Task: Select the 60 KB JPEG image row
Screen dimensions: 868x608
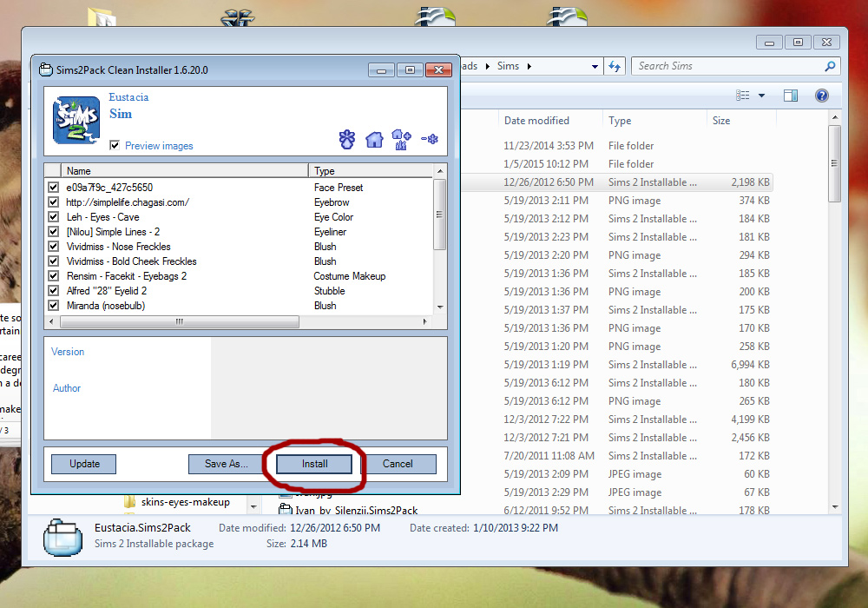Action: click(x=617, y=474)
